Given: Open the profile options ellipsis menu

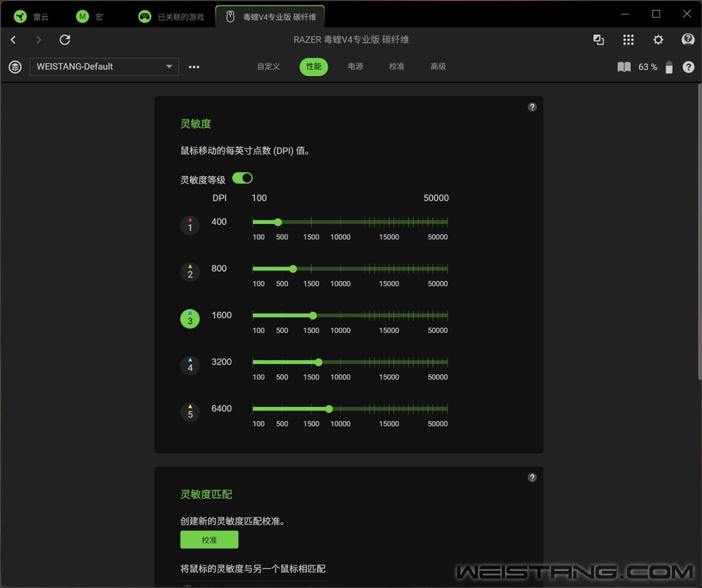Looking at the screenshot, I should tap(194, 66).
